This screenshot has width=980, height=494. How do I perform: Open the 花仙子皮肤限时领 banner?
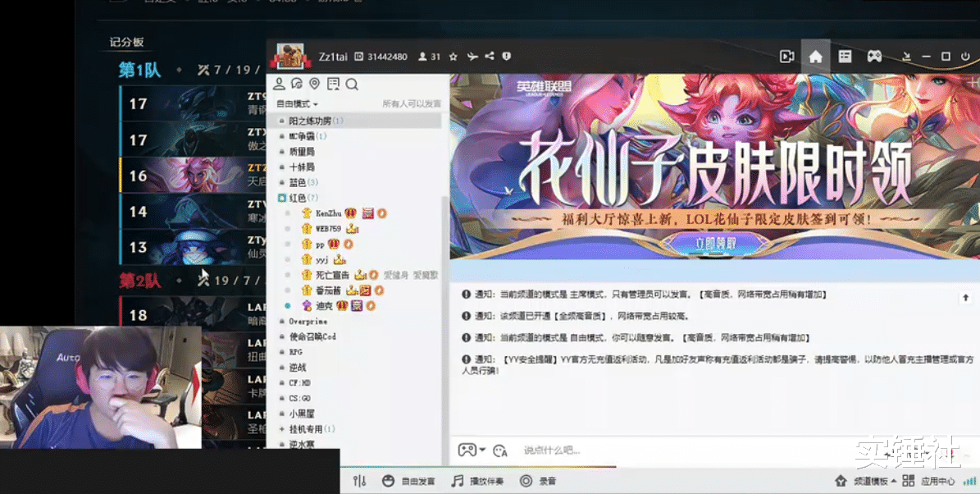714,166
